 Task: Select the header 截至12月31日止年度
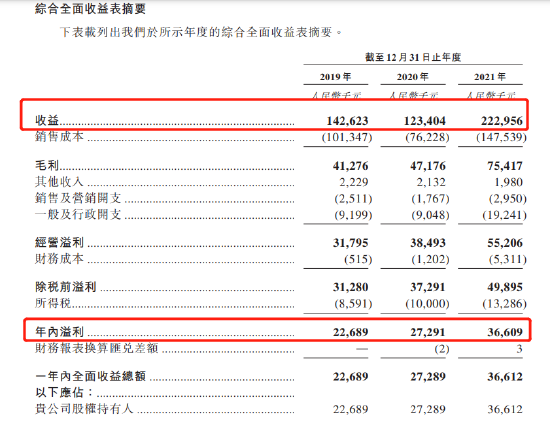tap(413, 57)
